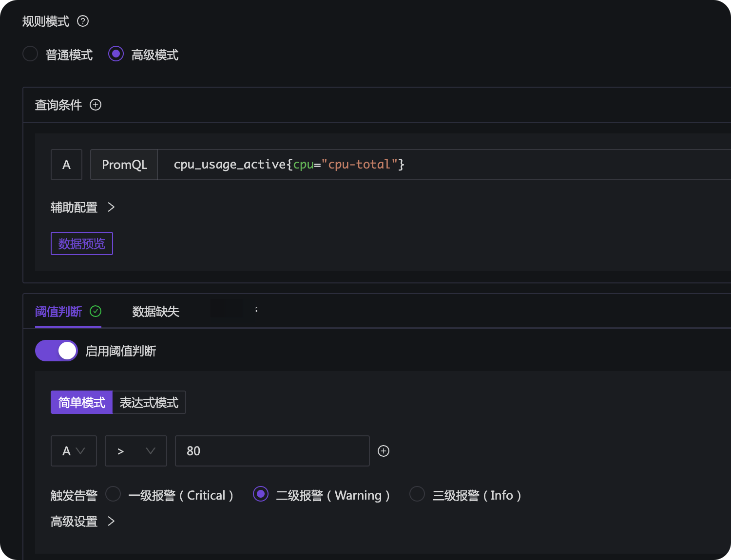Click the help icon beside 规则模式
Screen dimensions: 731x560
(83, 21)
